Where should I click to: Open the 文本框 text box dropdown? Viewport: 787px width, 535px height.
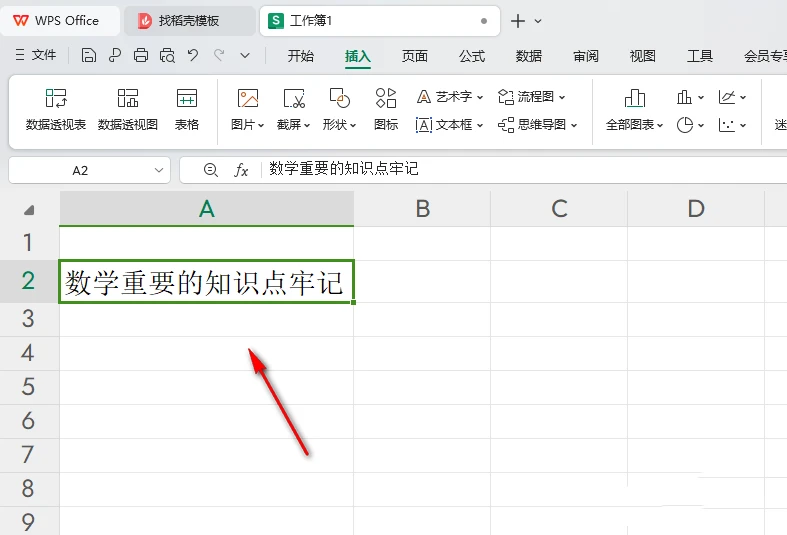pyautogui.click(x=450, y=124)
